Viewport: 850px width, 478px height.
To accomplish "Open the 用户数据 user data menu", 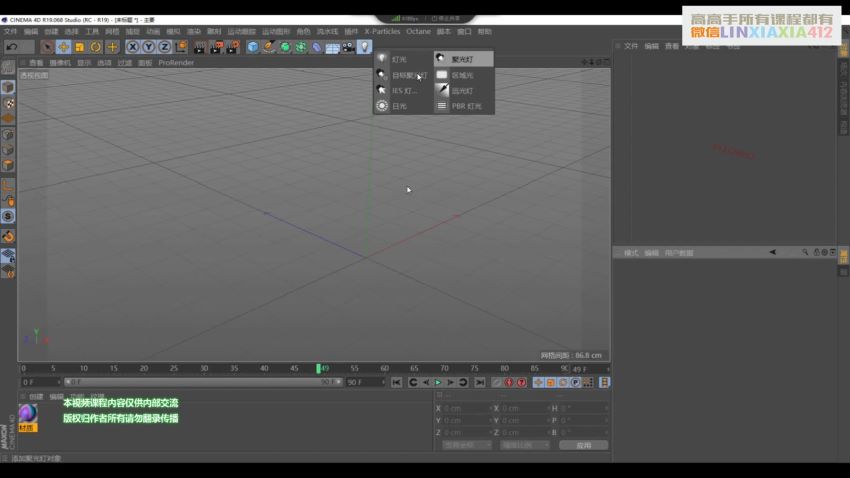I will tap(679, 253).
